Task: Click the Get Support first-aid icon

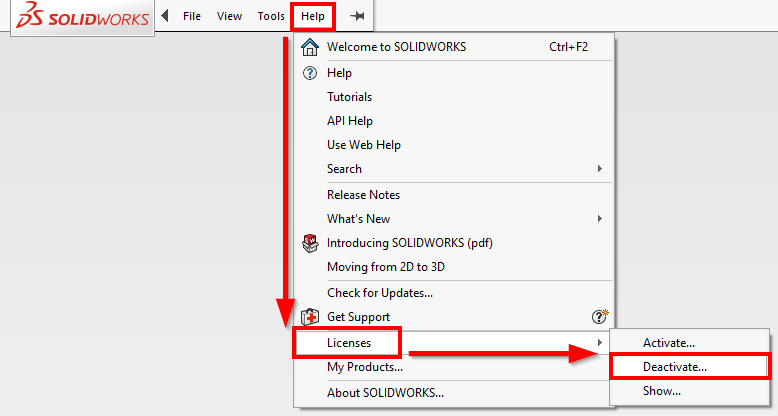Action: click(x=310, y=317)
